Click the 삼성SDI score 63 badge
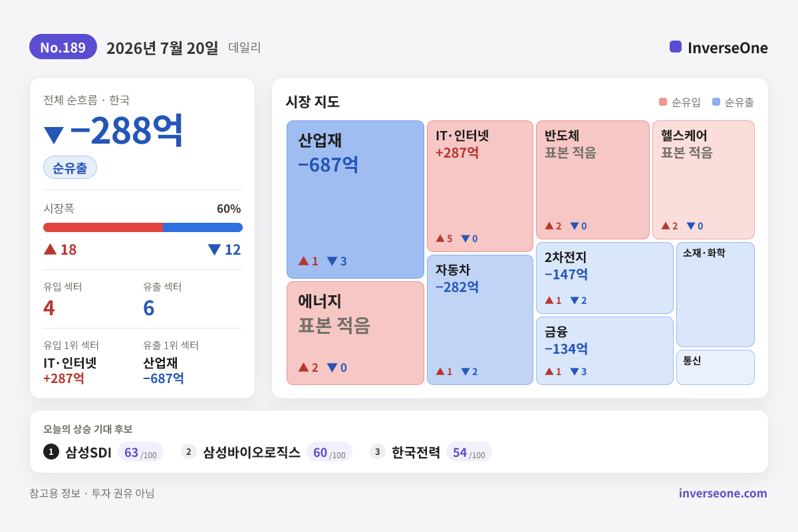 [x=140, y=452]
